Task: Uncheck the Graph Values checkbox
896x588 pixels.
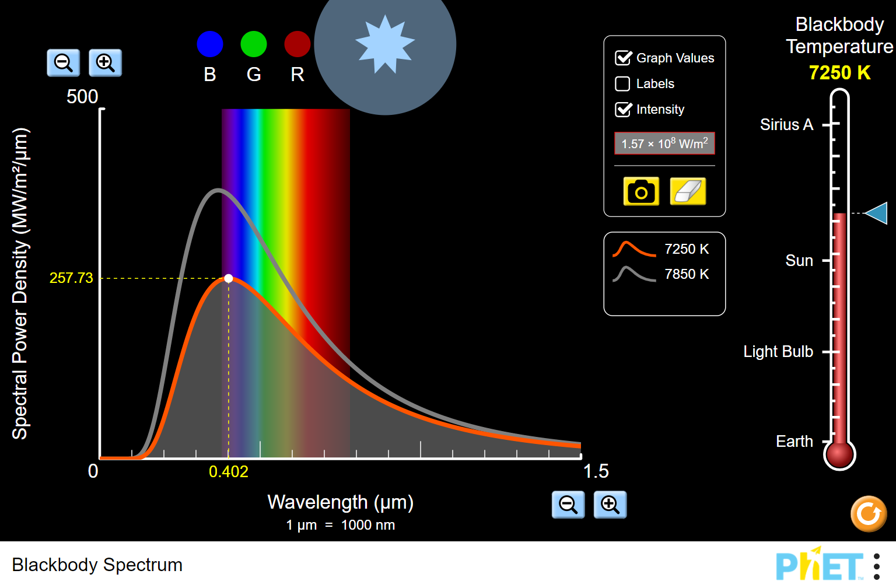Action: 623,58
